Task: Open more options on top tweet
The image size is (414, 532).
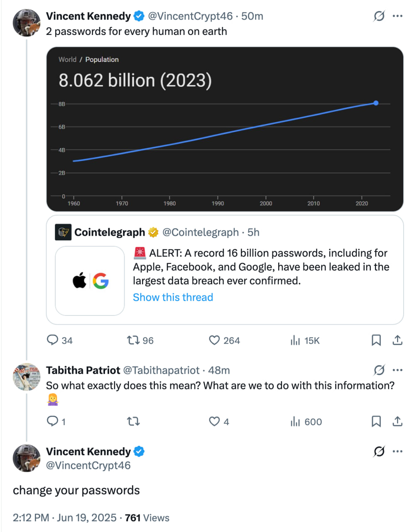Action: (397, 16)
